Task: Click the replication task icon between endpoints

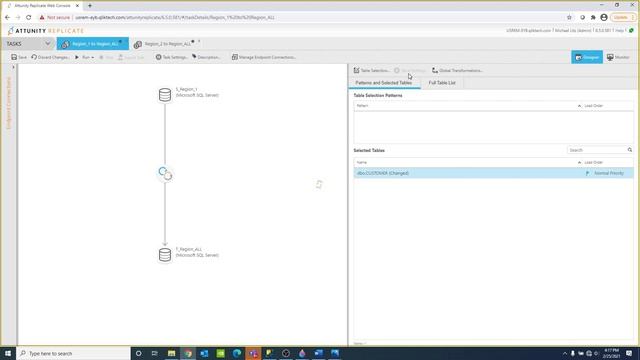Action: [165, 173]
